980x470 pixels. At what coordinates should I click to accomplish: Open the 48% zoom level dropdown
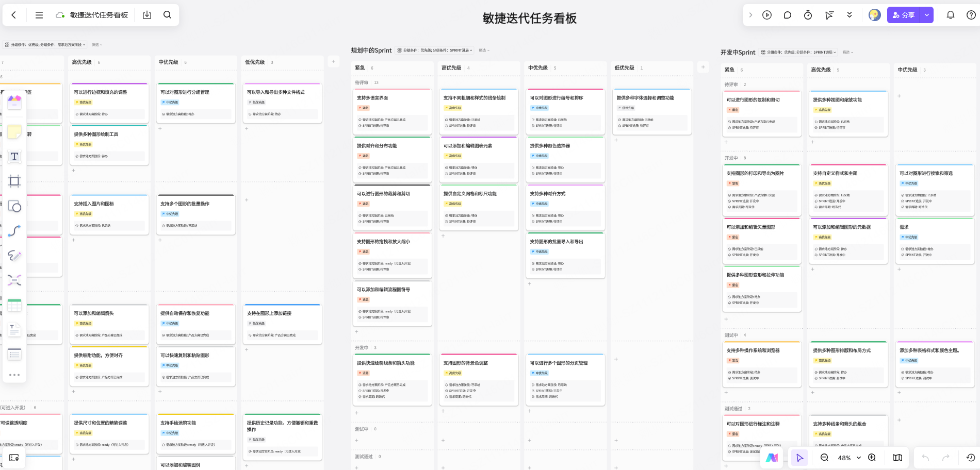849,458
